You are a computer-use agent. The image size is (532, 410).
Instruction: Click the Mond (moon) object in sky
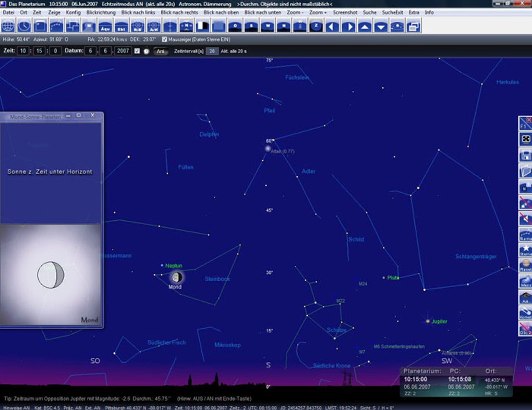point(176,277)
